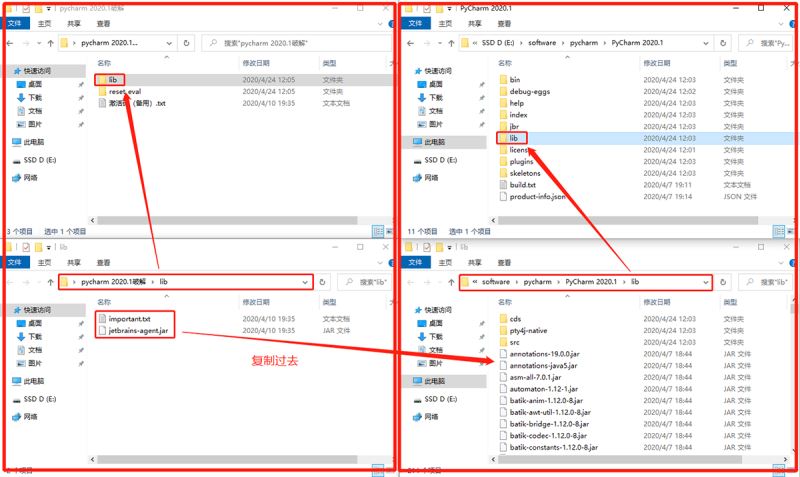Switch to 共享 tab in PyCharm 2020.1 window
Image resolution: width=800 pixels, height=477 pixels.
click(x=475, y=23)
